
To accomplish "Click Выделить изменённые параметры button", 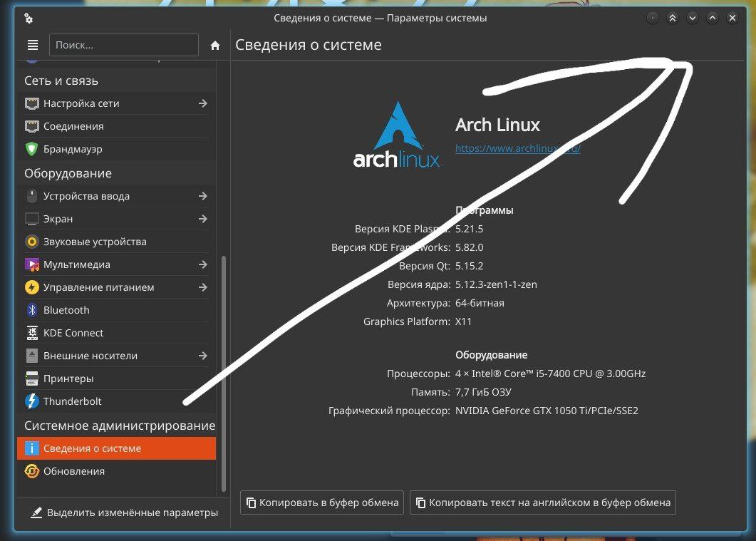I will (x=125, y=512).
